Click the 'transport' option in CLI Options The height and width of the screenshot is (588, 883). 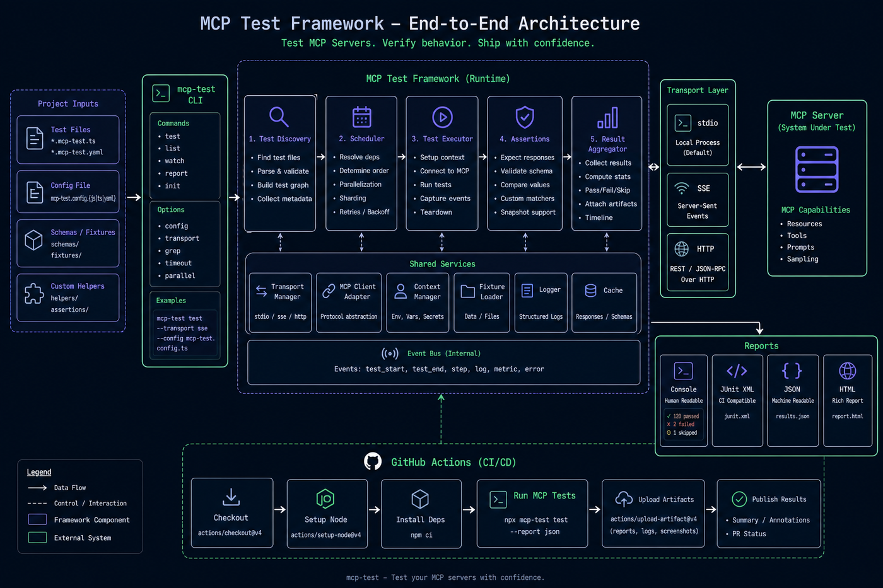(x=182, y=238)
